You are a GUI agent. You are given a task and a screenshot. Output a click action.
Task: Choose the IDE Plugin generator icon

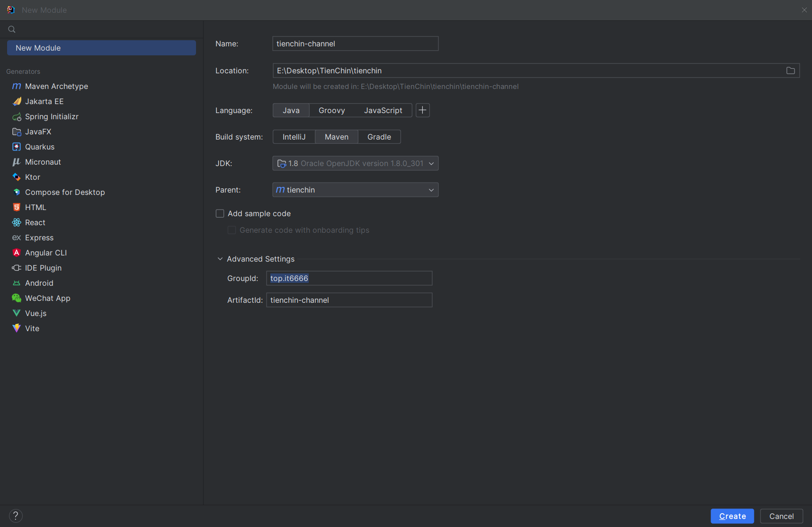click(x=17, y=268)
